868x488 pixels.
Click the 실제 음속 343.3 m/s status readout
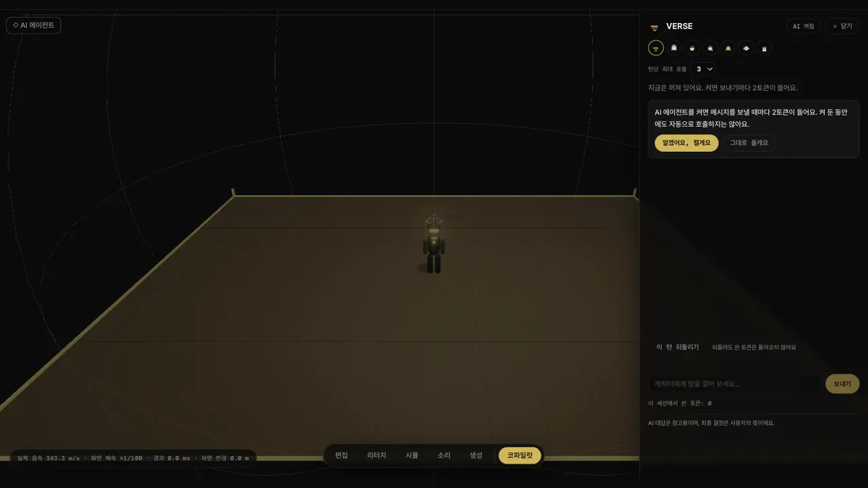click(x=48, y=458)
